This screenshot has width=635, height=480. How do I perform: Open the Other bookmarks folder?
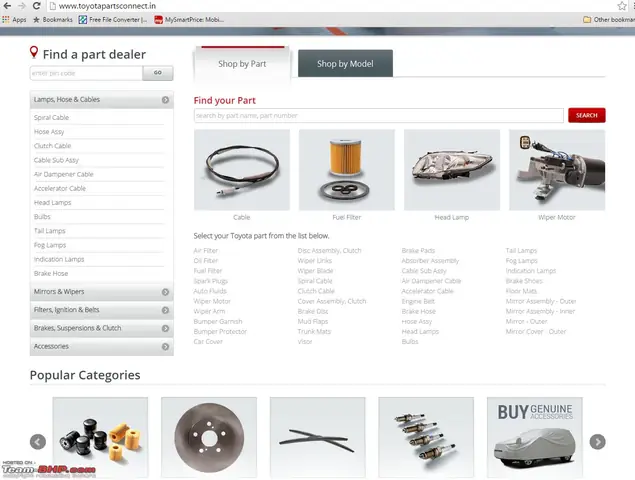609,19
